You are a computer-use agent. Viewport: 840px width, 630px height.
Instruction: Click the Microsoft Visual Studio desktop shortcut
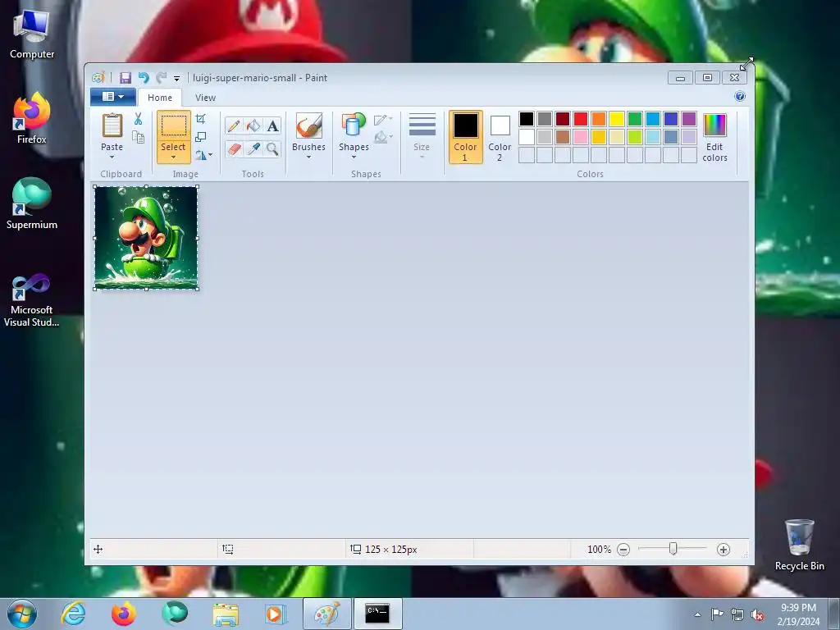click(32, 300)
